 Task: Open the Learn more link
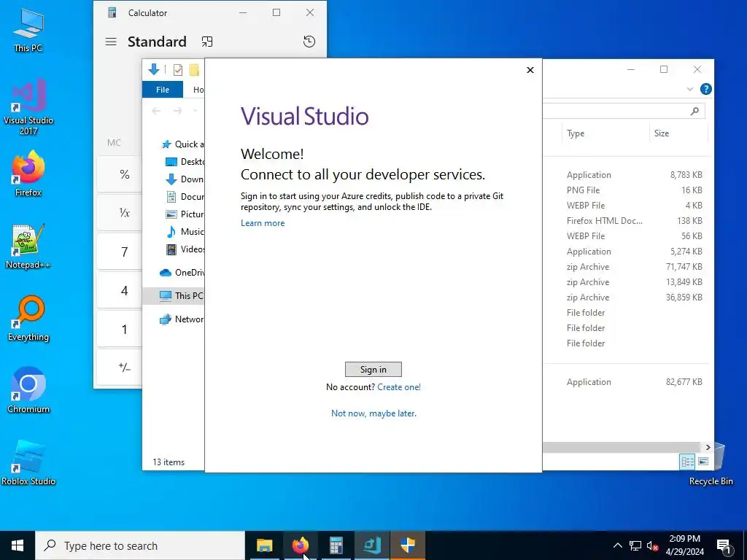(x=263, y=223)
